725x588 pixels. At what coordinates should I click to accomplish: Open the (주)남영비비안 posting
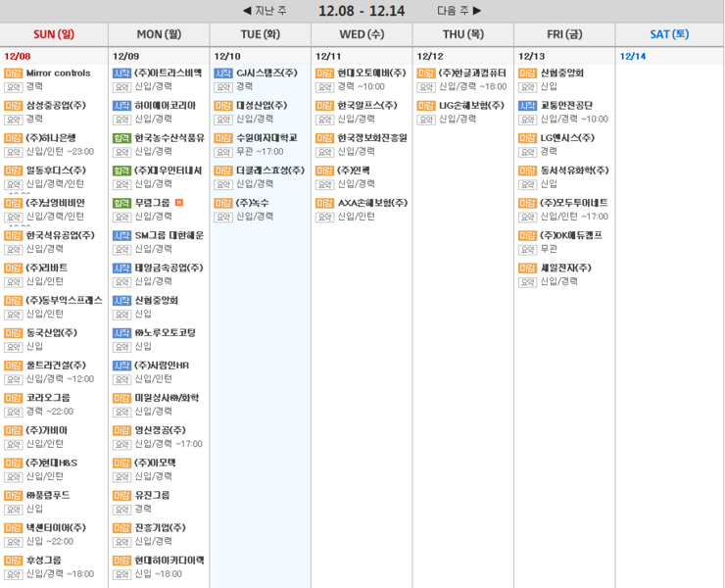click(56, 203)
